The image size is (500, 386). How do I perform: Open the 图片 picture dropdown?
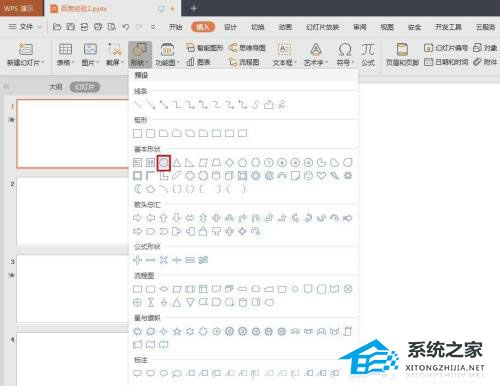pyautogui.click(x=90, y=54)
